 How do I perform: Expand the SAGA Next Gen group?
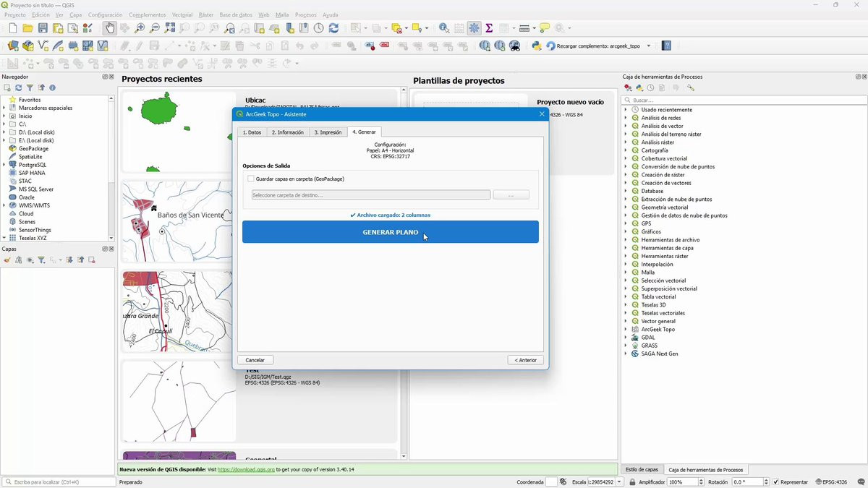click(626, 354)
